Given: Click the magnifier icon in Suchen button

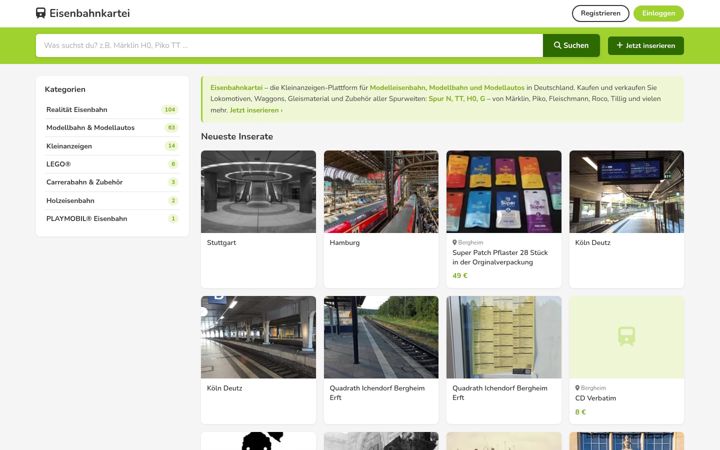Looking at the screenshot, I should pyautogui.click(x=557, y=45).
